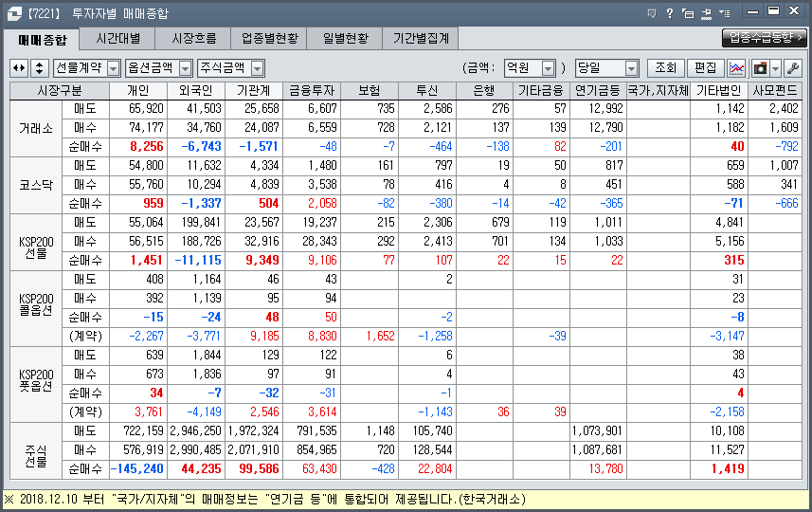Click the app logo icon in title bar
The width and height of the screenshot is (812, 512).
click(x=14, y=13)
